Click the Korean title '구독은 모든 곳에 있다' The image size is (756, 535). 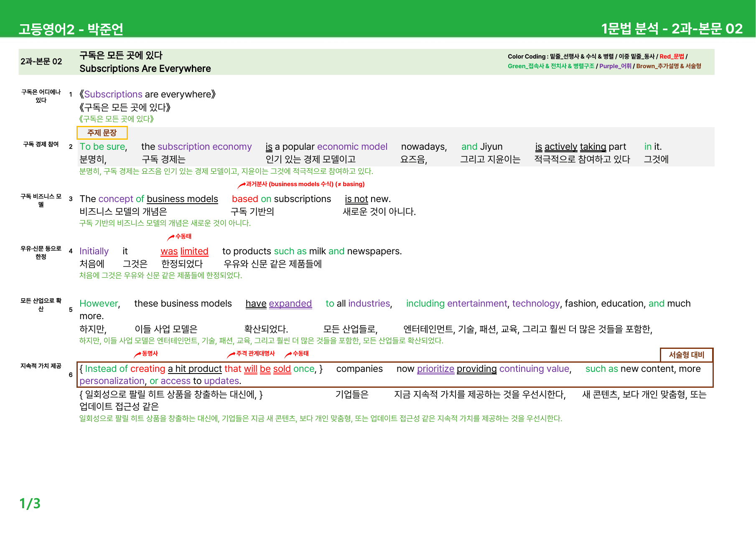(x=121, y=55)
